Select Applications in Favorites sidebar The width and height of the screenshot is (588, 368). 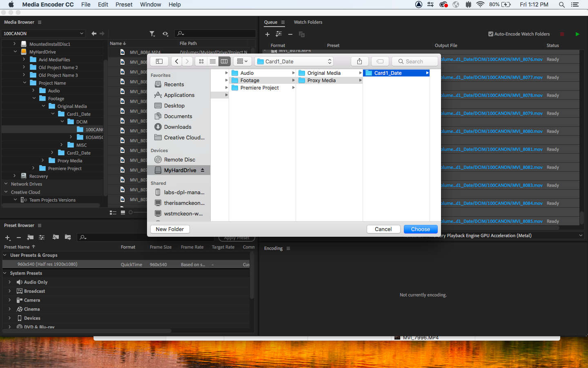pos(179,95)
